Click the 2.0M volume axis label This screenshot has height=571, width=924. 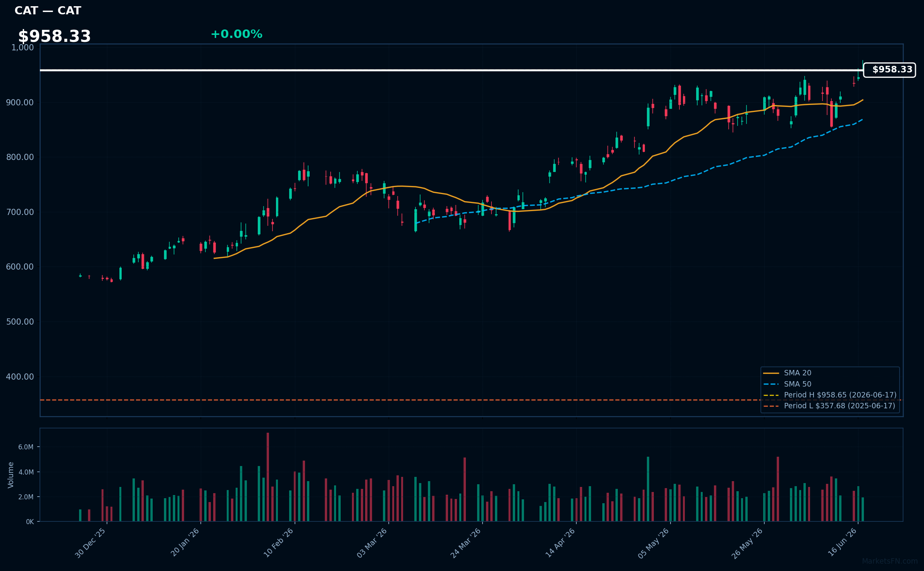click(x=26, y=497)
